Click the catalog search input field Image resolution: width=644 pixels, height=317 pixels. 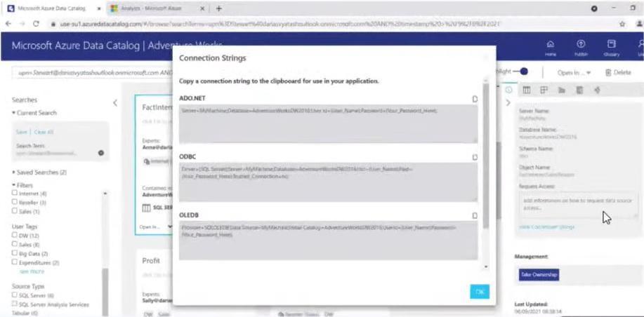(93, 72)
